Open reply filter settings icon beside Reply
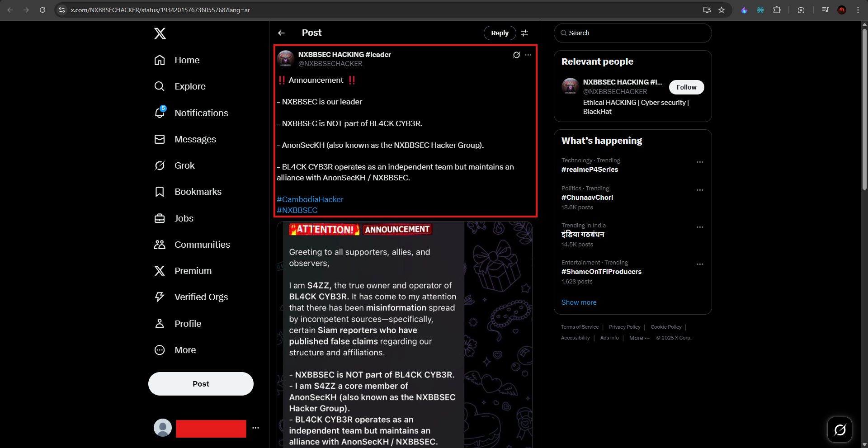Screen dimensions: 868x448 click(524, 33)
